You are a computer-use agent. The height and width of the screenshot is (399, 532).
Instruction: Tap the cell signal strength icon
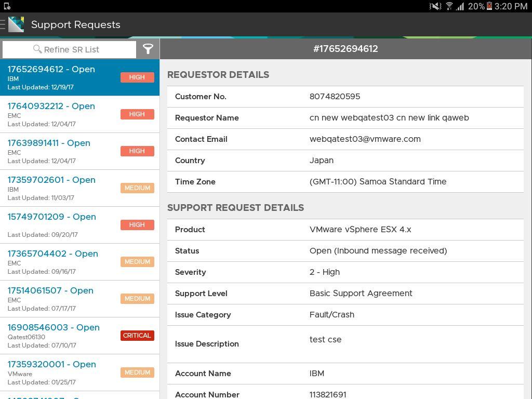[460, 6]
